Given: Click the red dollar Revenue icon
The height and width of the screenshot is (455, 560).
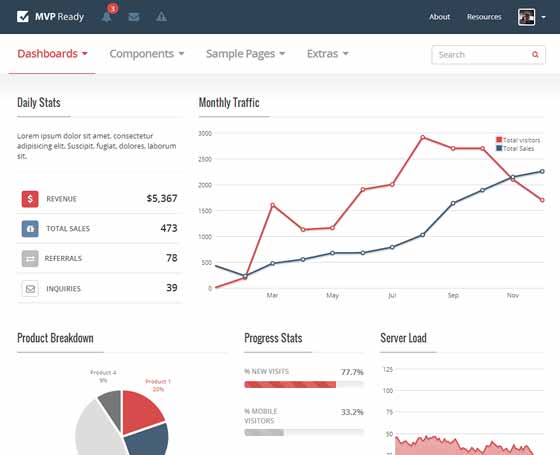Looking at the screenshot, I should [30, 199].
